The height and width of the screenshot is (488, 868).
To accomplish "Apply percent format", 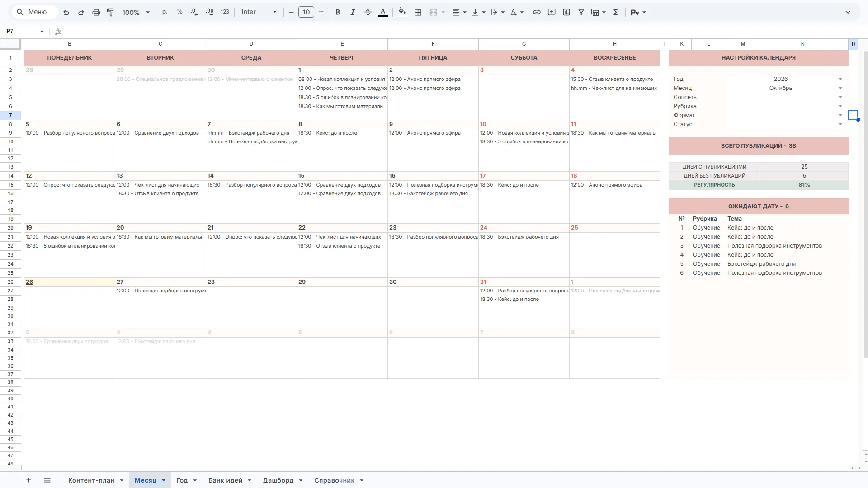I will click(x=180, y=12).
